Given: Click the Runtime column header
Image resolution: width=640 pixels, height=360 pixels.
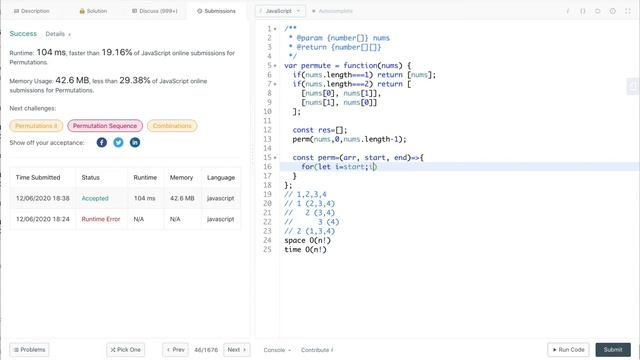Looking at the screenshot, I should (145, 178).
